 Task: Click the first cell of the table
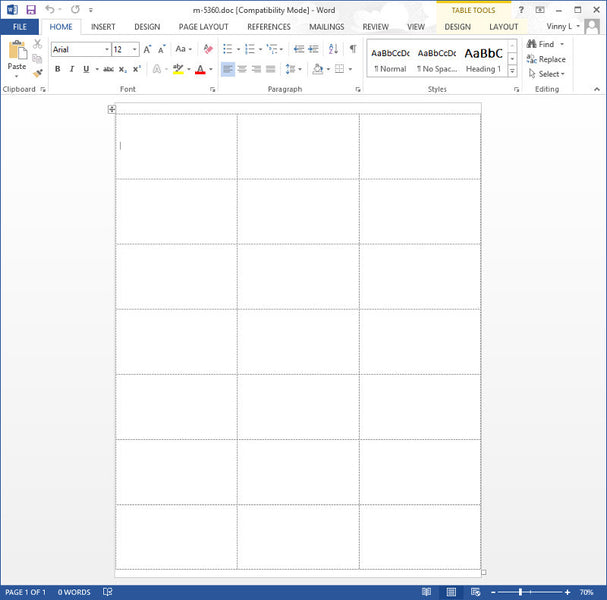(176, 146)
